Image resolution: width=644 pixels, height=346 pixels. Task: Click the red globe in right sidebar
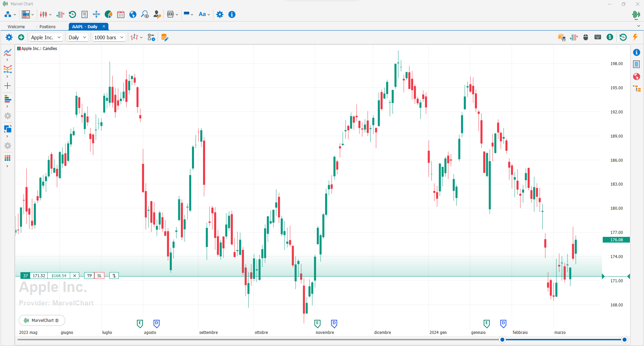[637, 77]
